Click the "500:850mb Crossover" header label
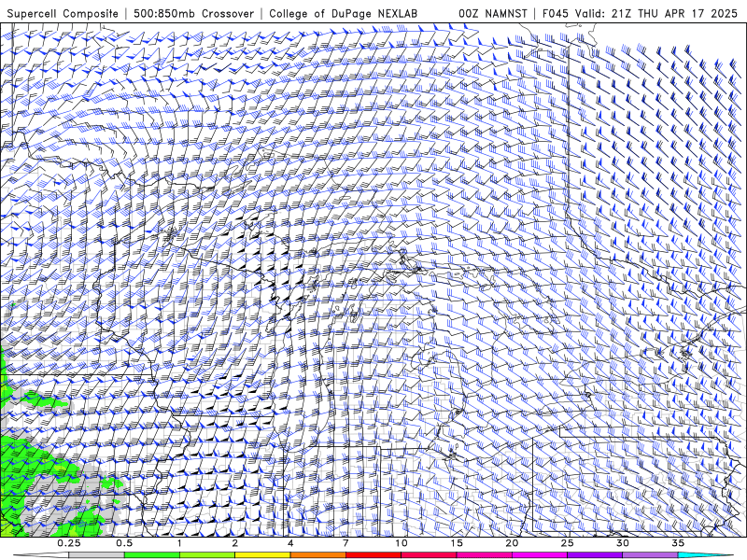Image resolution: width=747 pixels, height=560 pixels. (193, 14)
